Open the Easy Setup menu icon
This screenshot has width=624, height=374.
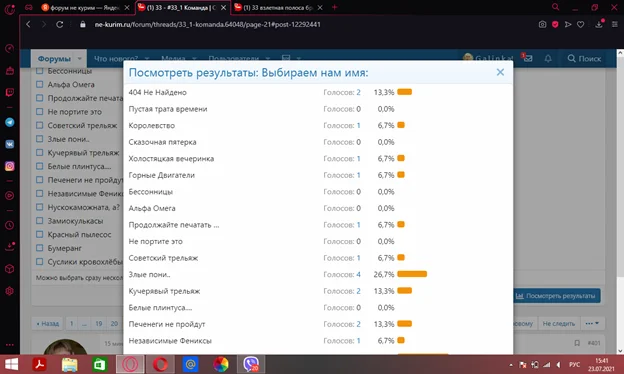click(615, 24)
